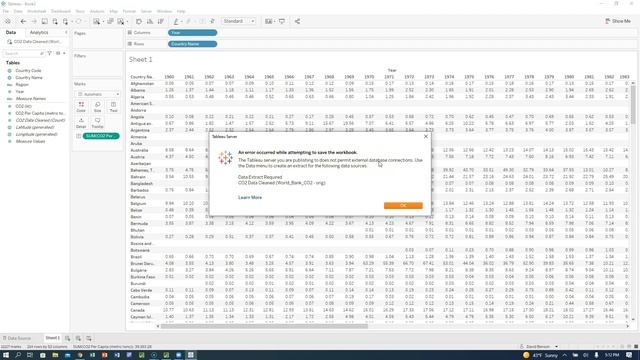Viewport: 640px width, 360px height.
Task: Click the taskbar search magnifier icon
Action: [18, 355]
